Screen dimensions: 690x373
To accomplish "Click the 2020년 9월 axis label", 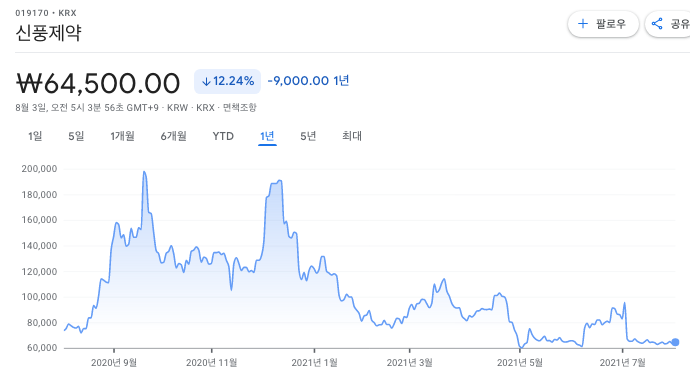I will coord(114,362).
